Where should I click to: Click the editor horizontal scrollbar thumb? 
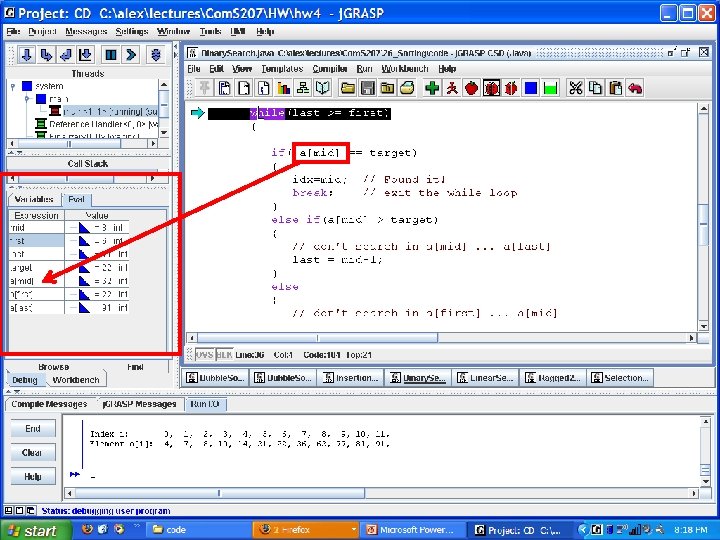click(317, 338)
